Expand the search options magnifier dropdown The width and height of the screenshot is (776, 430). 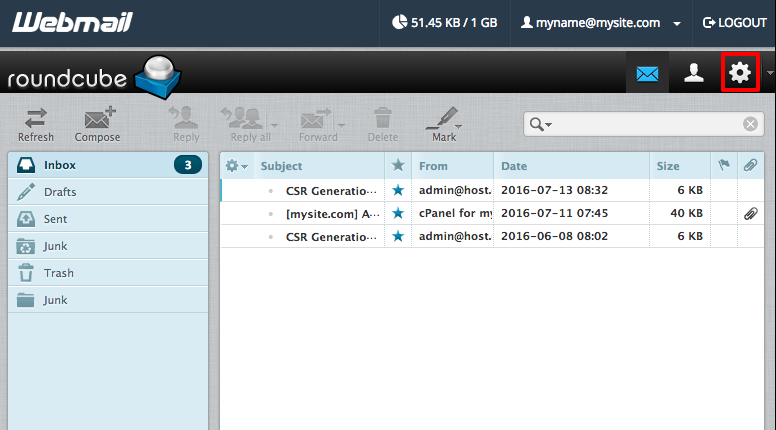point(541,124)
